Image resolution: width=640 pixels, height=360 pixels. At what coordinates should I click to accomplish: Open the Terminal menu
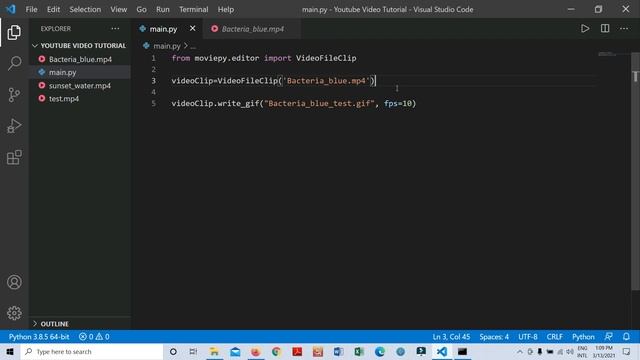[193, 9]
